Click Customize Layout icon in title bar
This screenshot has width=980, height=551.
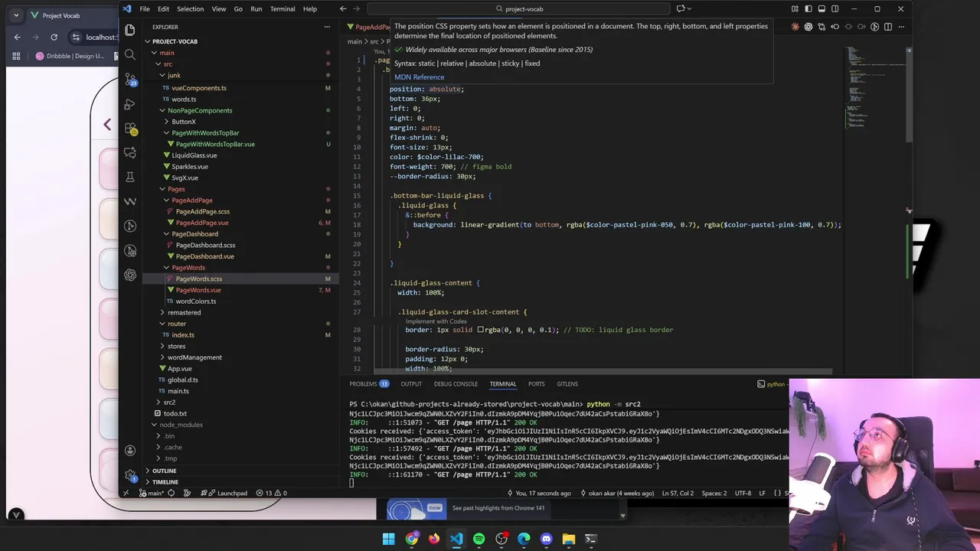(x=795, y=8)
